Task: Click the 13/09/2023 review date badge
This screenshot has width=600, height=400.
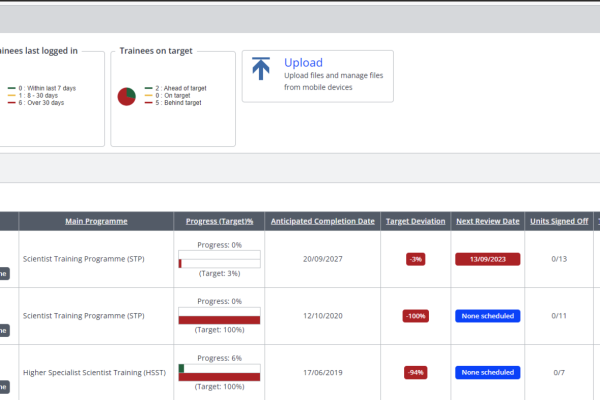Action: pyautogui.click(x=488, y=259)
